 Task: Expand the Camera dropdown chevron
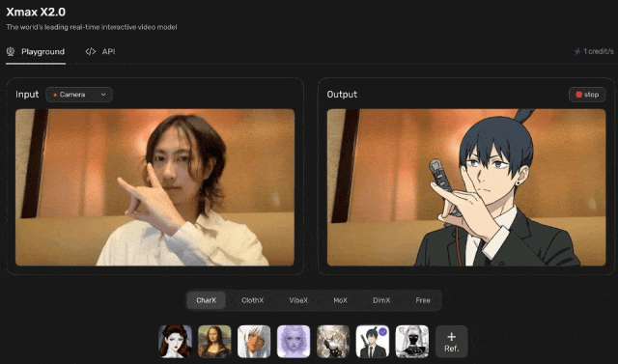pyautogui.click(x=103, y=95)
